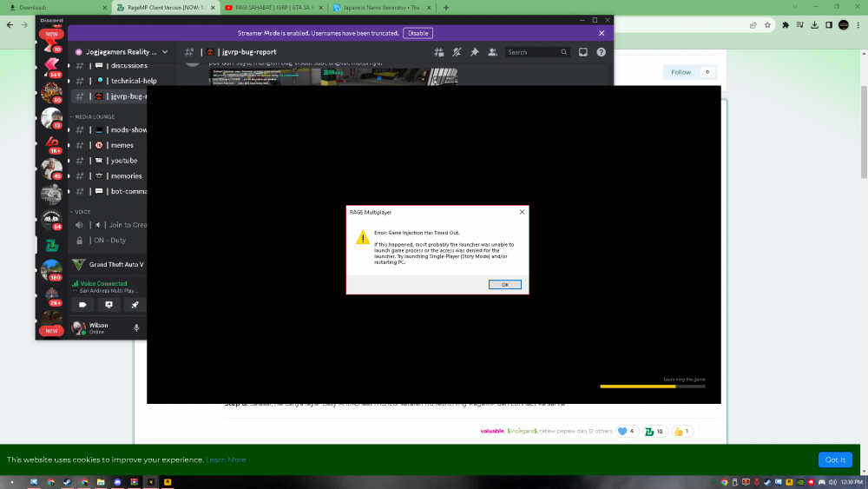This screenshot has width=868, height=489.
Task: Open Discord help icon
Action: 602,52
